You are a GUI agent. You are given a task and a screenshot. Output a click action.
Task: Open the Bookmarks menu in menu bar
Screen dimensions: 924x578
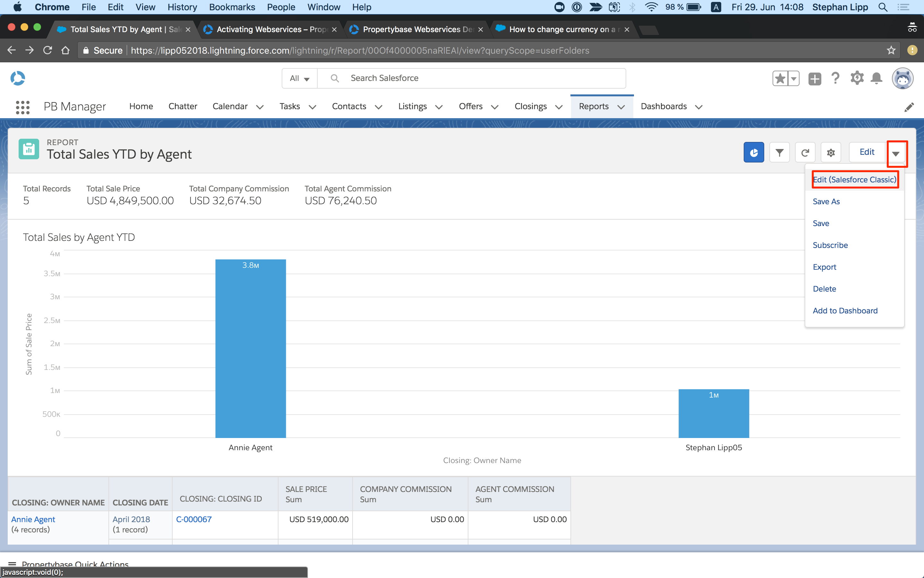(x=232, y=7)
